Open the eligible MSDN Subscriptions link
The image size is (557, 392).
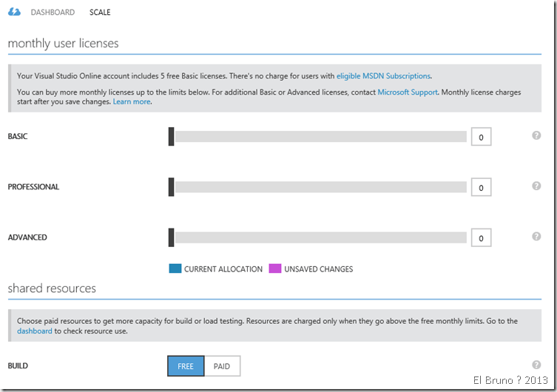383,75
